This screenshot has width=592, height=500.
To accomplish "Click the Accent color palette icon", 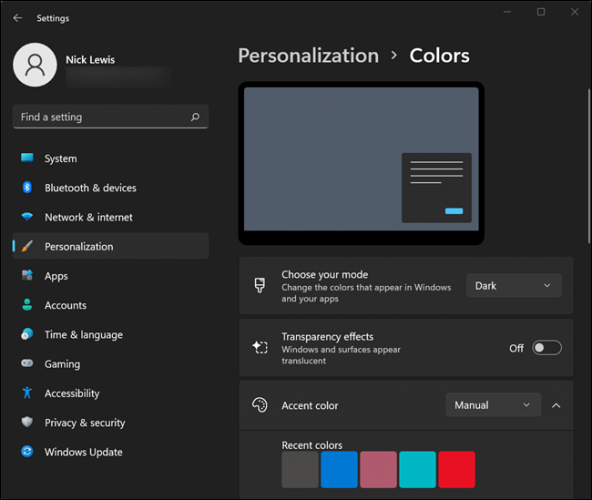I will coord(260,405).
